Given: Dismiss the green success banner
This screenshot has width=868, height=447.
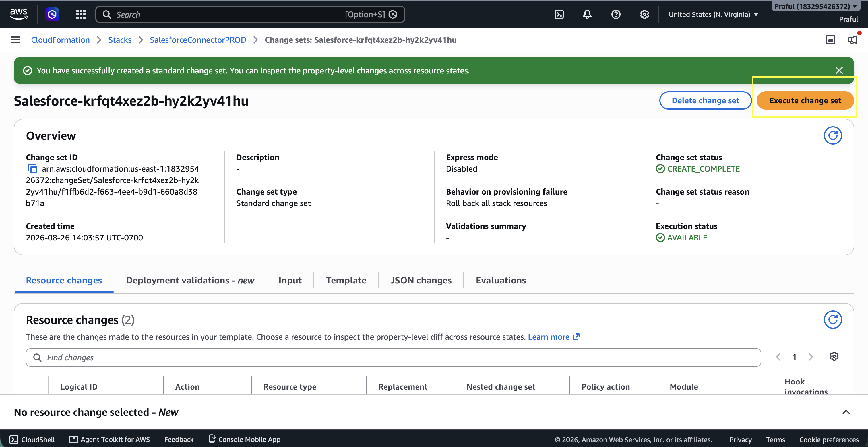Looking at the screenshot, I should click(839, 70).
